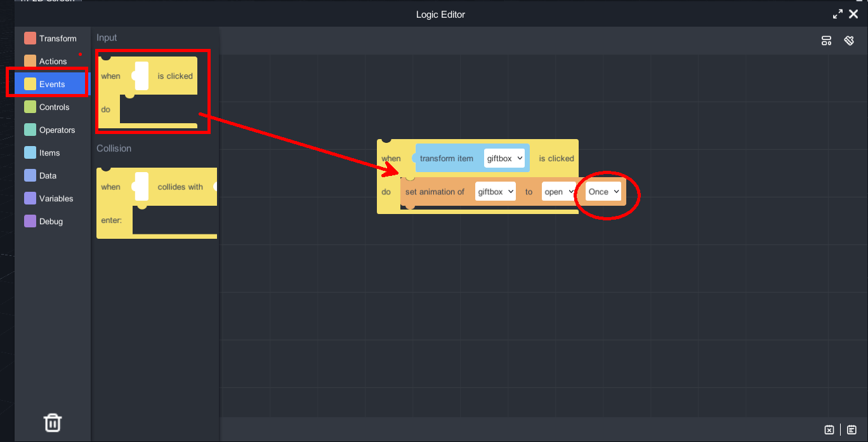Click the notepad icon with X

tap(829, 430)
